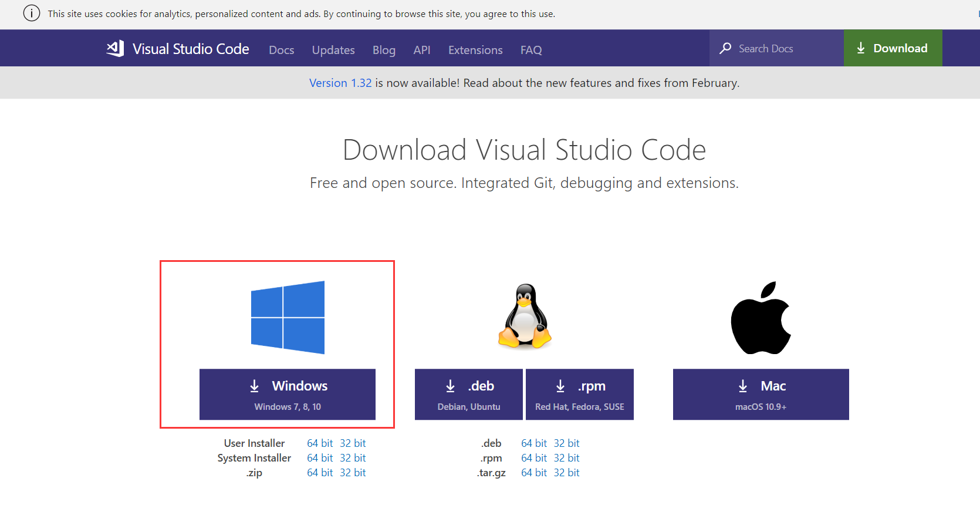Click the 'Free and open source' subtitle text

point(524,183)
